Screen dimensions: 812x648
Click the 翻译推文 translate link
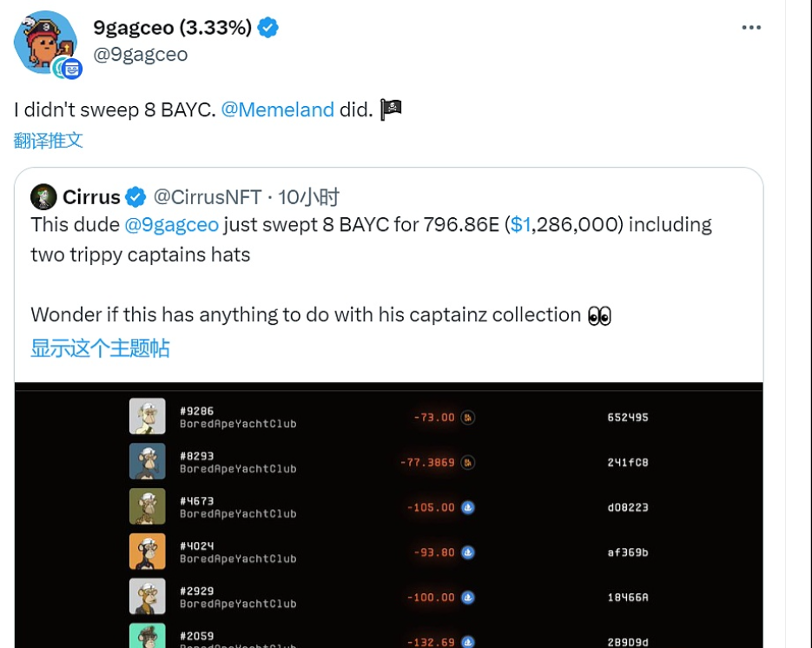point(48,141)
